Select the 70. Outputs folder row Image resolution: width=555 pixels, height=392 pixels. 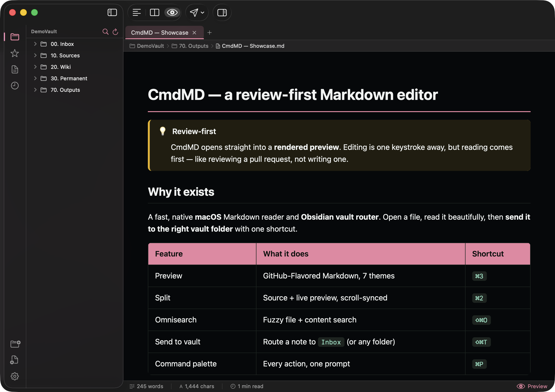click(75, 90)
